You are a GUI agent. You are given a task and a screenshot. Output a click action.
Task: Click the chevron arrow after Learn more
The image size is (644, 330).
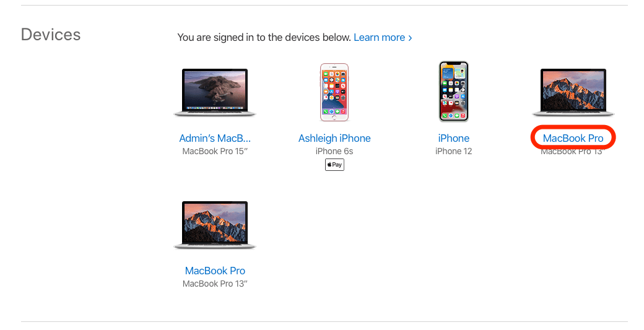click(x=410, y=38)
